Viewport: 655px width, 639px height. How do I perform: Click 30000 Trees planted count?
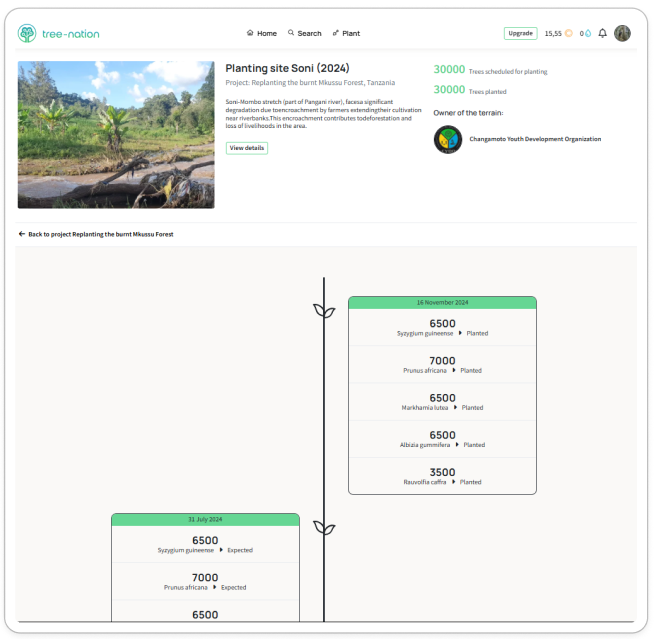[470, 90]
